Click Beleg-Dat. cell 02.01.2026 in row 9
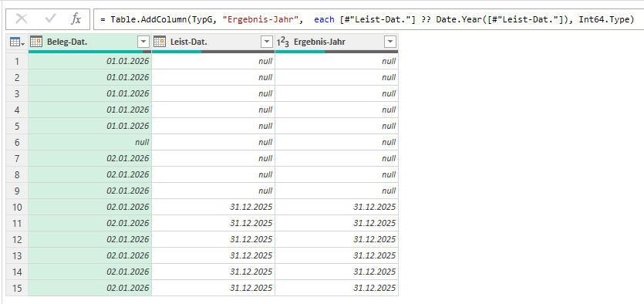Viewport: 644px width, 304px height. (90, 191)
